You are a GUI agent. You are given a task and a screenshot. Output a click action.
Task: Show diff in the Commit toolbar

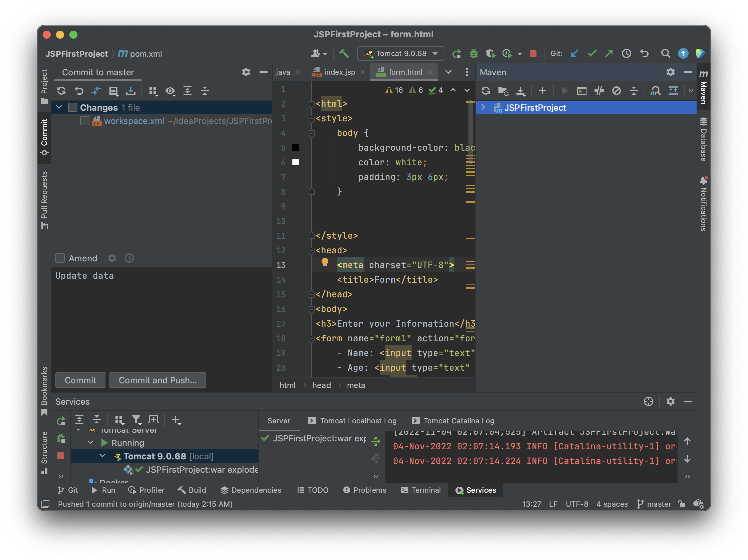point(96,91)
